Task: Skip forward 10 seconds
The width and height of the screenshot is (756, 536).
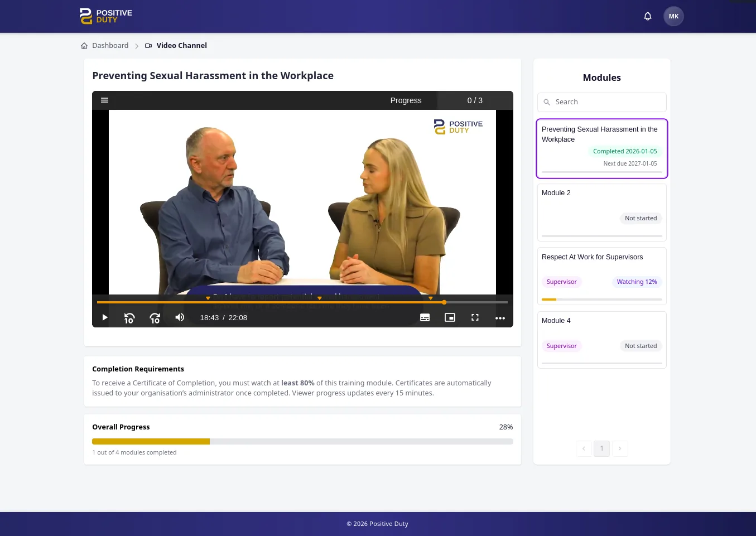Action: (155, 317)
